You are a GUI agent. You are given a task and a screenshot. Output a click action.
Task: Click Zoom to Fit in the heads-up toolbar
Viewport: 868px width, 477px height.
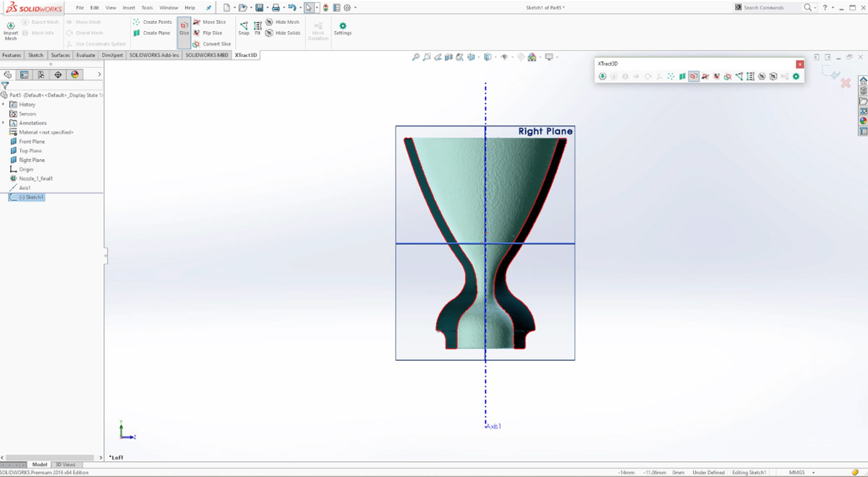[416, 56]
